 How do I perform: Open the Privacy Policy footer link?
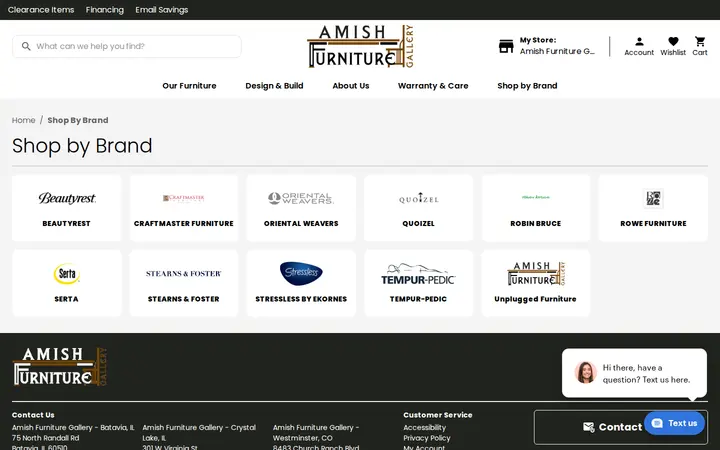click(x=427, y=438)
